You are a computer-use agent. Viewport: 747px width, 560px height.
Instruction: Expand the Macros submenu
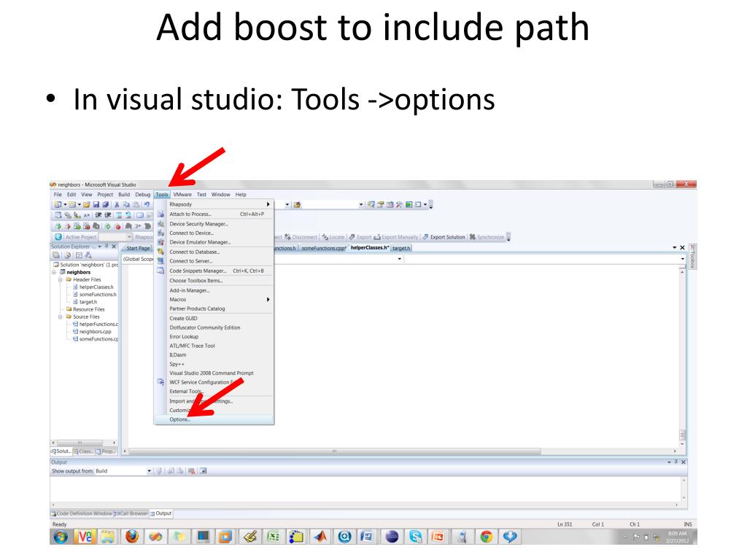click(214, 300)
